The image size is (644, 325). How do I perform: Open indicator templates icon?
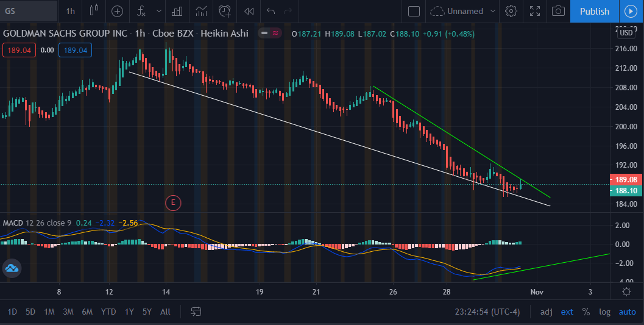(x=201, y=11)
